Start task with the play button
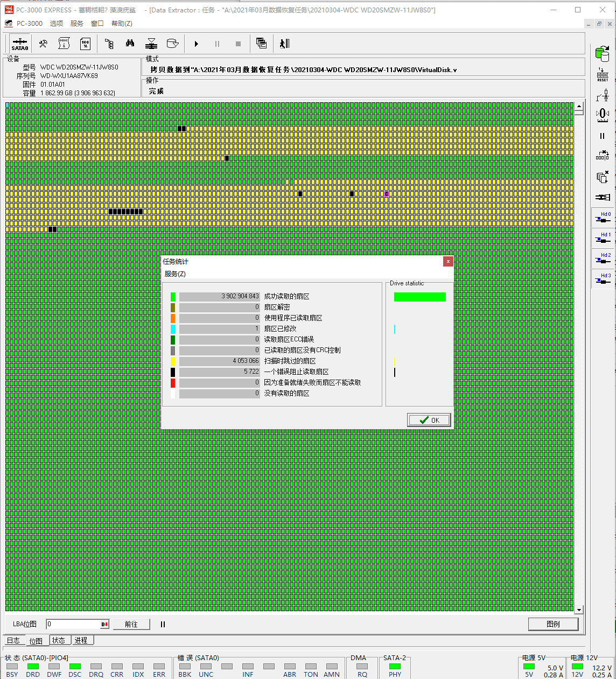This screenshot has width=616, height=679. coord(197,44)
